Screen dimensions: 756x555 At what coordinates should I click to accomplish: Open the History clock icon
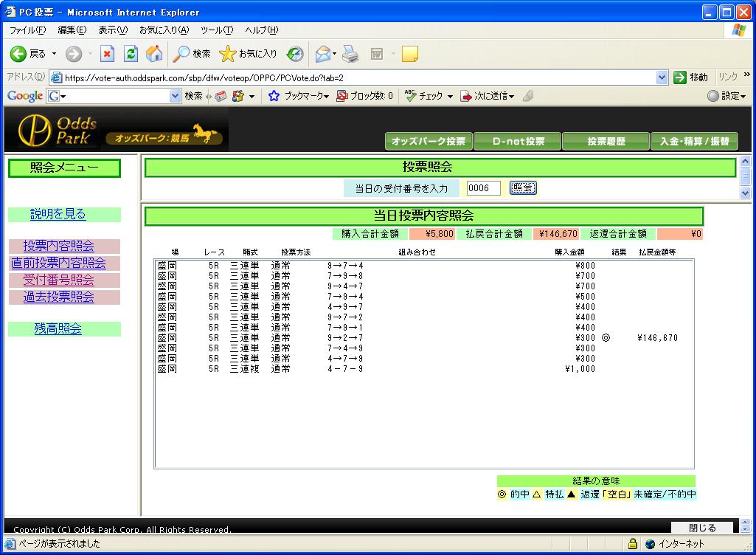click(294, 54)
